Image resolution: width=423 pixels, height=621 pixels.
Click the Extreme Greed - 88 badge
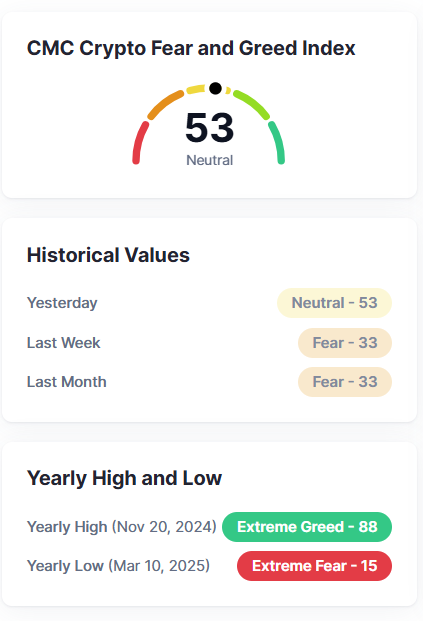307,527
